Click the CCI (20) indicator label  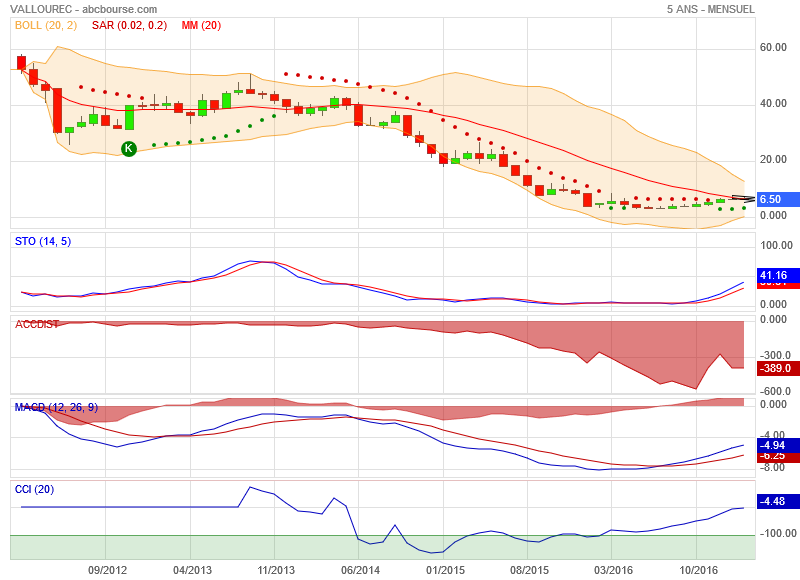click(x=34, y=489)
